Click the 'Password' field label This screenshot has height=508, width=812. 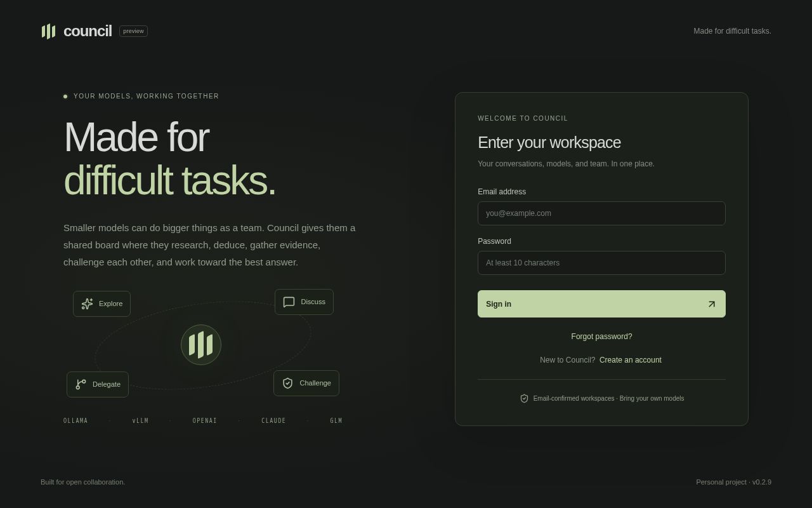[494, 241]
